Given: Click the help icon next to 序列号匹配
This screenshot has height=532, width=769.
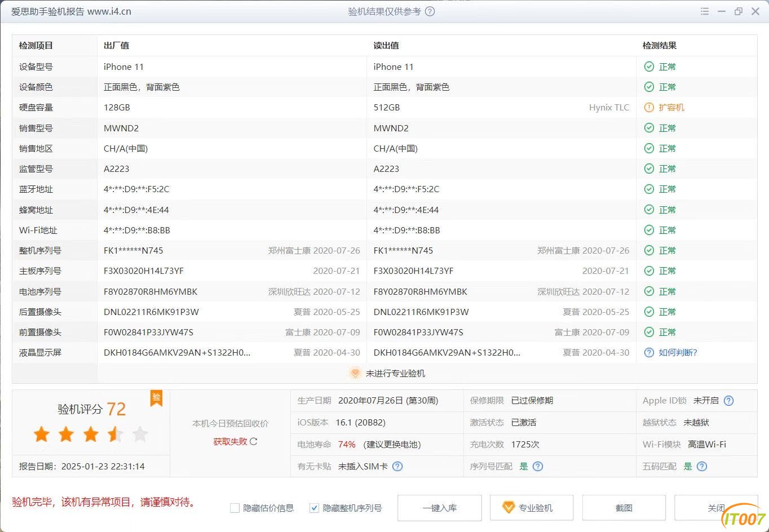Looking at the screenshot, I should (x=538, y=466).
